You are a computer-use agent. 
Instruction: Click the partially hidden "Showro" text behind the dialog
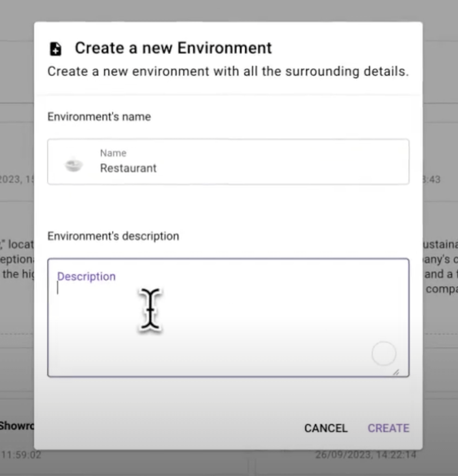17,426
